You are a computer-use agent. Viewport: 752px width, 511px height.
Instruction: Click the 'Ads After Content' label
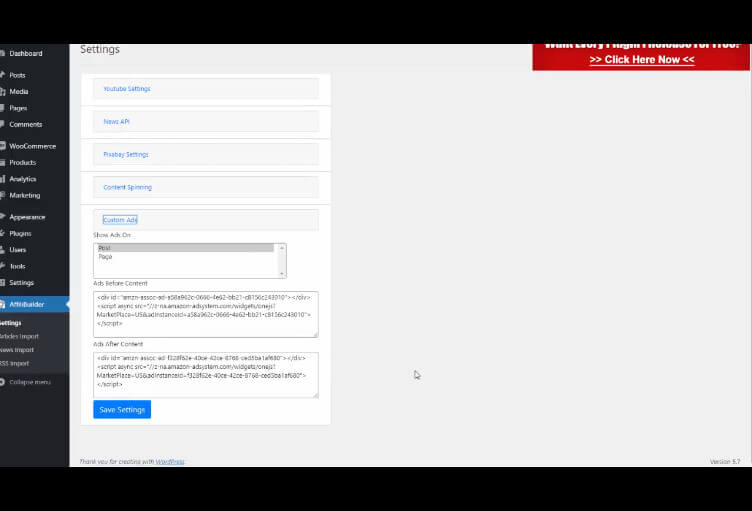coord(118,344)
